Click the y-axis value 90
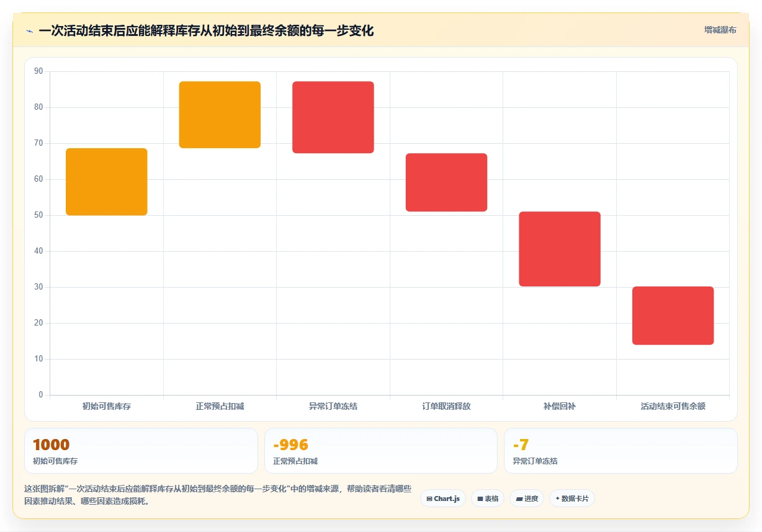Image resolution: width=762 pixels, height=532 pixels. point(38,71)
